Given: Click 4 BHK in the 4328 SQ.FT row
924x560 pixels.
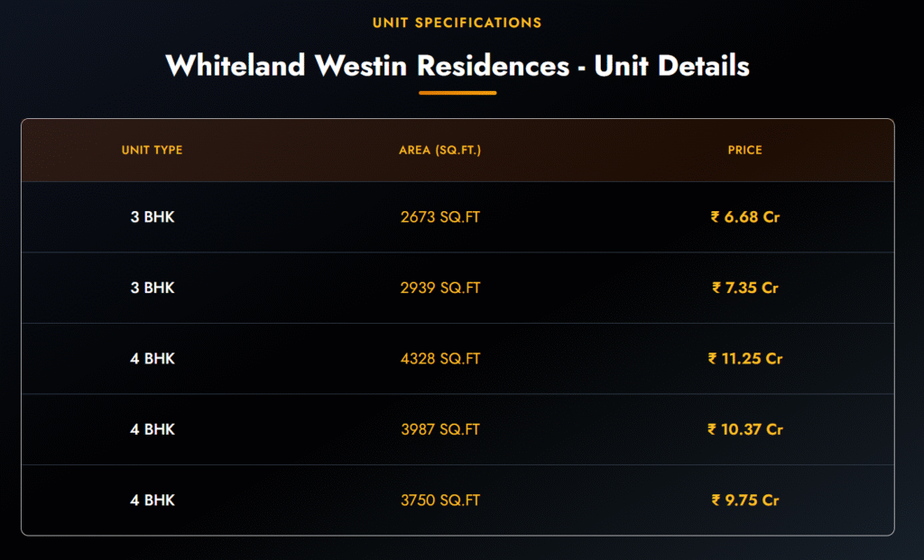Looking at the screenshot, I should point(152,358).
